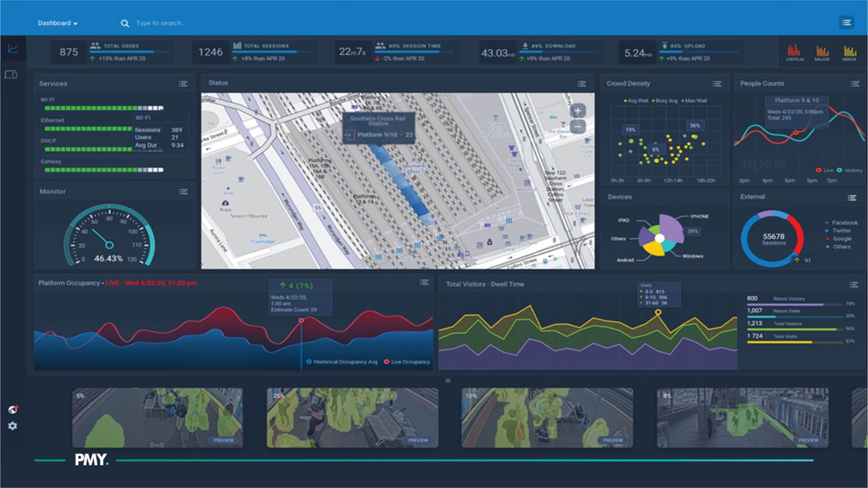The height and width of the screenshot is (488, 868).
Task: Click Preview on the first camera feed
Action: tap(224, 440)
